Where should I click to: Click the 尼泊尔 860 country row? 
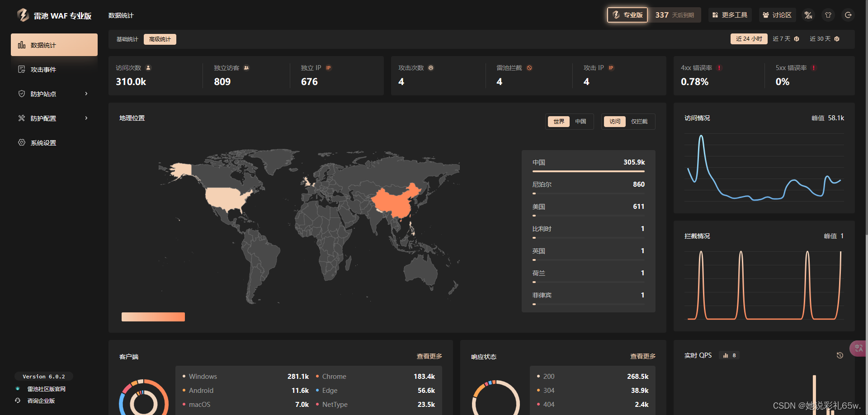point(589,187)
